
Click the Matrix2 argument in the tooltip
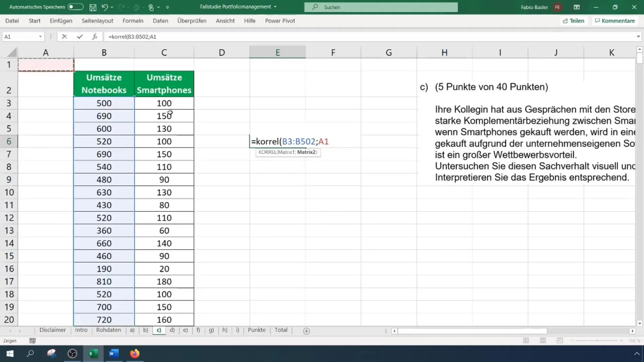coord(306,152)
